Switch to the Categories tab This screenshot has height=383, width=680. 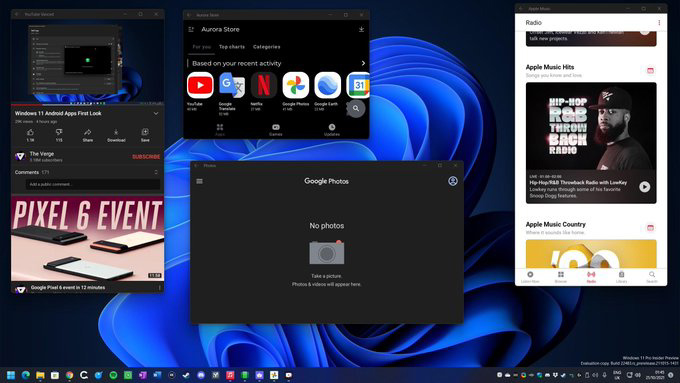coord(267,47)
